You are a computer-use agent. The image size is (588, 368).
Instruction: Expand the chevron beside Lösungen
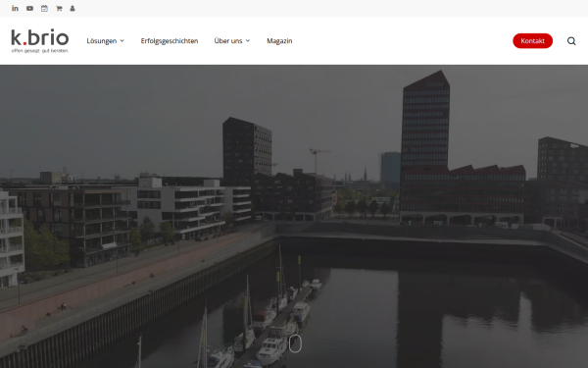pyautogui.click(x=122, y=41)
